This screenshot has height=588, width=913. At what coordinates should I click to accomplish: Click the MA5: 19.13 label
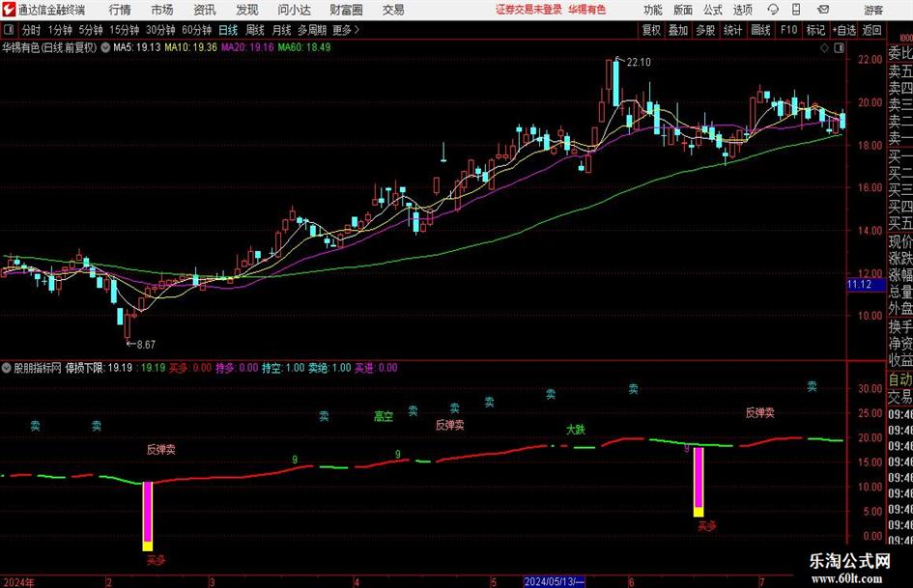136,47
